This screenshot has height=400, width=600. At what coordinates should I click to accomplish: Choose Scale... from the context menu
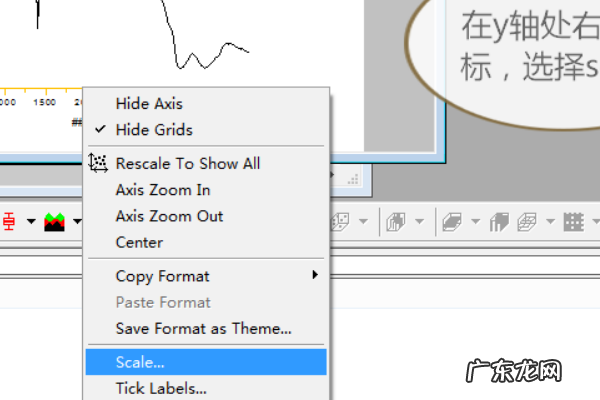pos(140,362)
